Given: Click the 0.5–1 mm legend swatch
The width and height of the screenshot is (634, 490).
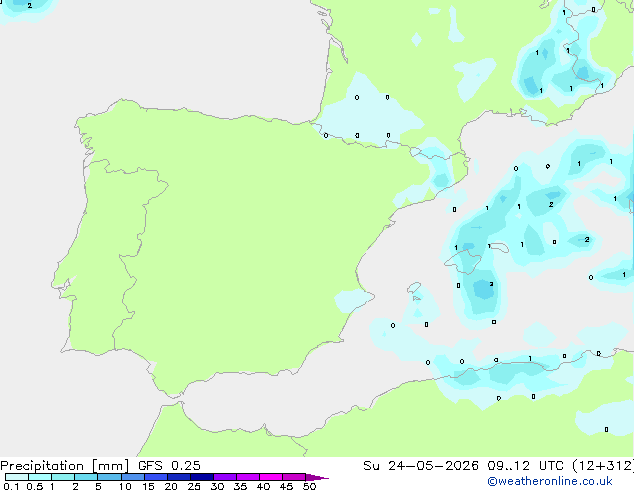Looking at the screenshot, I should pyautogui.click(x=40, y=477).
